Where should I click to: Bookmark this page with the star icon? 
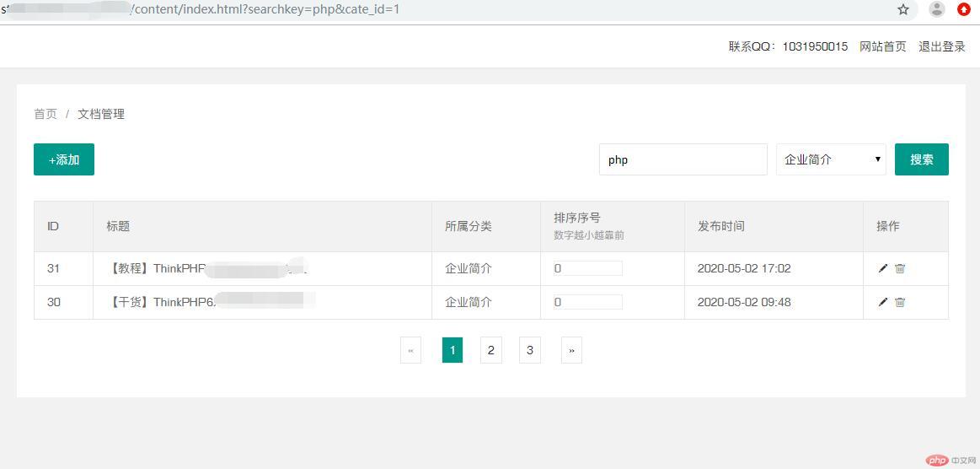pyautogui.click(x=903, y=9)
